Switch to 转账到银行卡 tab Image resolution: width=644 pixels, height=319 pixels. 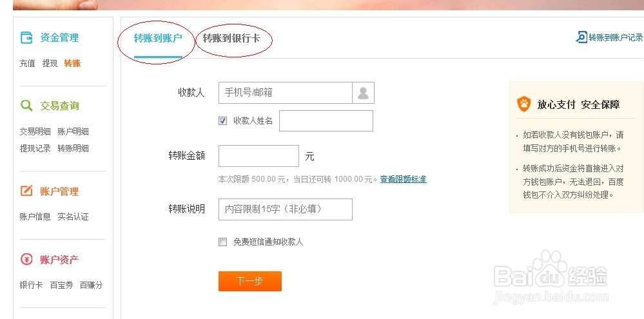click(231, 39)
